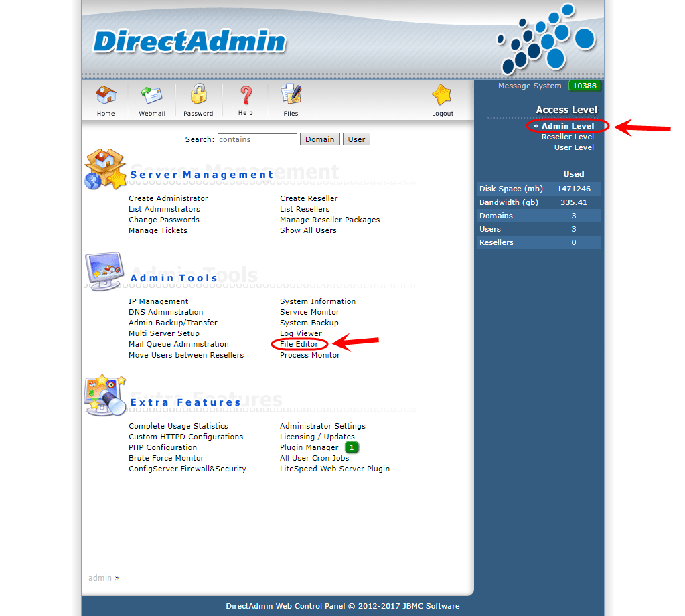Open the Help question mark icon

click(246, 95)
